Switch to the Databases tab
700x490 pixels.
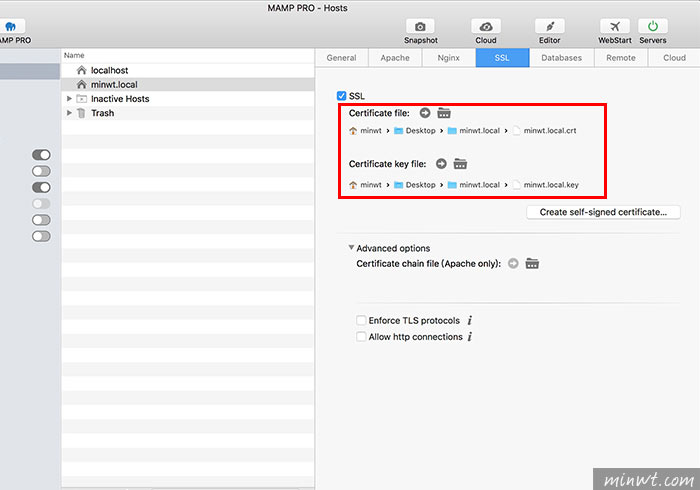(562, 58)
